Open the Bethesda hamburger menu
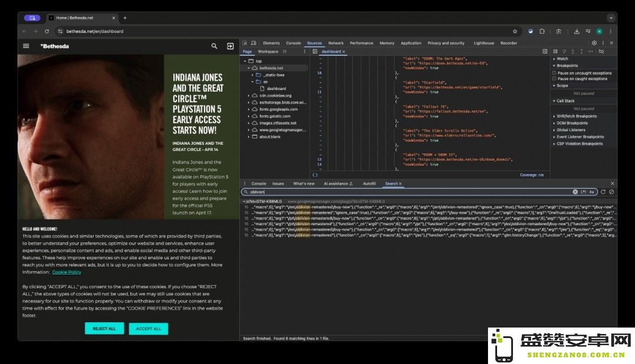This screenshot has height=364, width=635. [x=26, y=46]
